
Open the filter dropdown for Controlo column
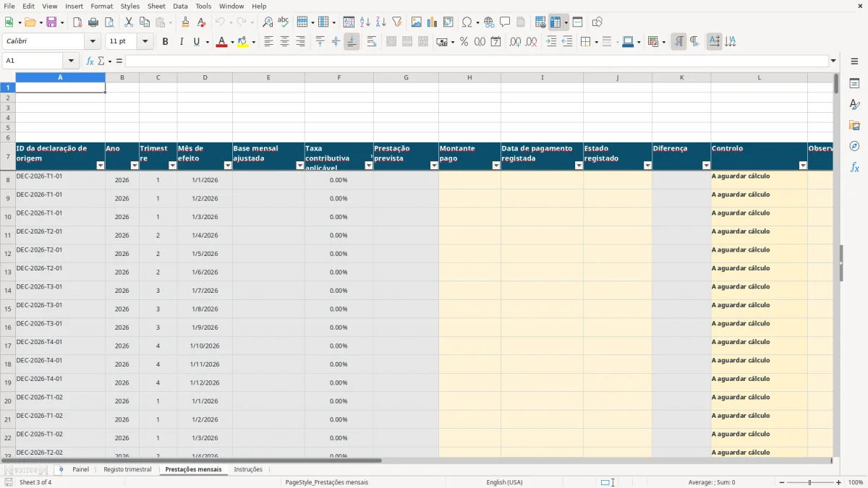pos(802,166)
